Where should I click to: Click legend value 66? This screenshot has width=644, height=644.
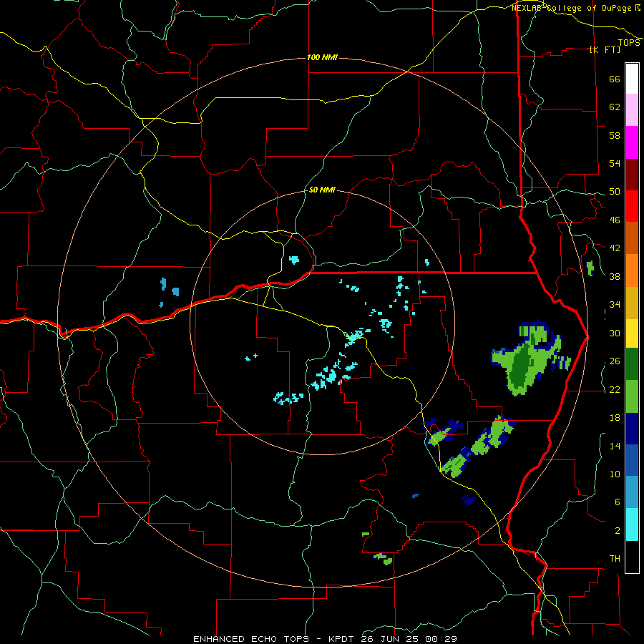pyautogui.click(x=615, y=79)
